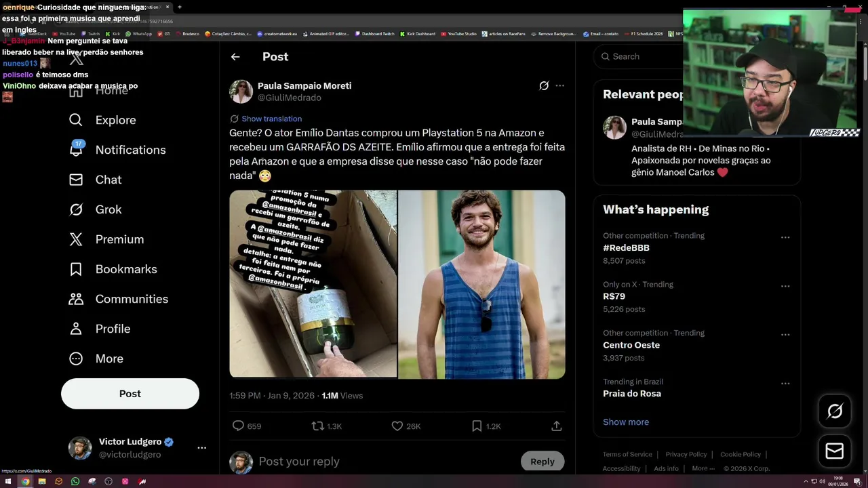Open the floating Messages envelope button
The width and height of the screenshot is (868, 488).
pyautogui.click(x=835, y=451)
